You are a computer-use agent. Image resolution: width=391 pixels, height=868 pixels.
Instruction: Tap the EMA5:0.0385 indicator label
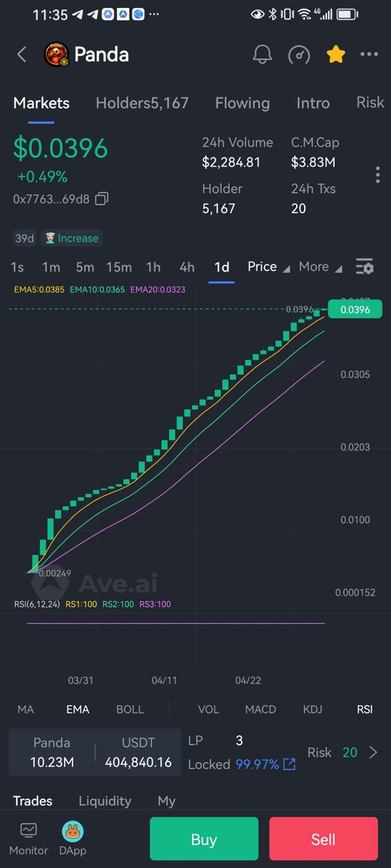39,289
